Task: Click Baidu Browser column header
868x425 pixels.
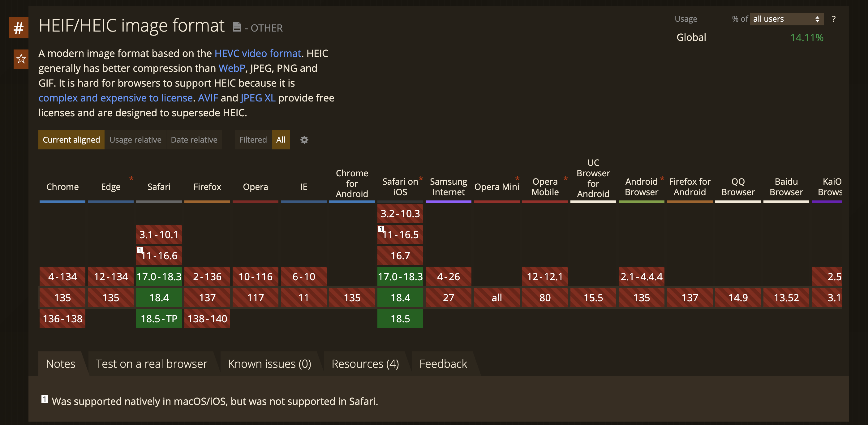Action: tap(786, 187)
